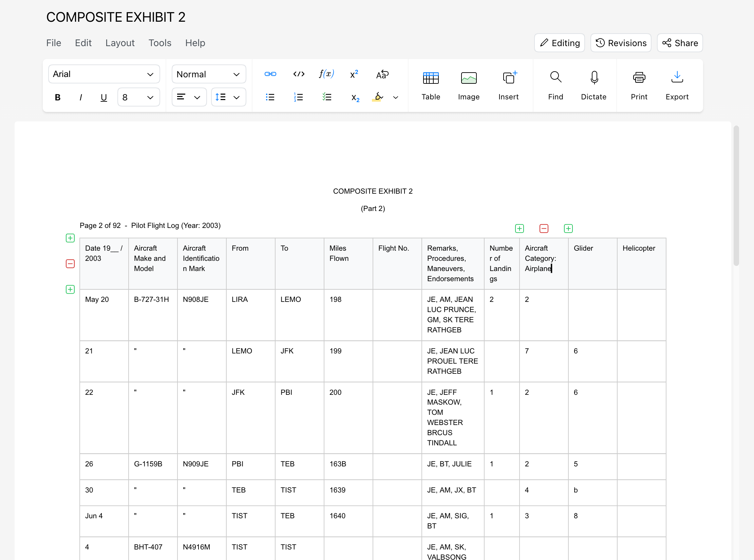
Task: Click the Share button
Action: [x=680, y=43]
